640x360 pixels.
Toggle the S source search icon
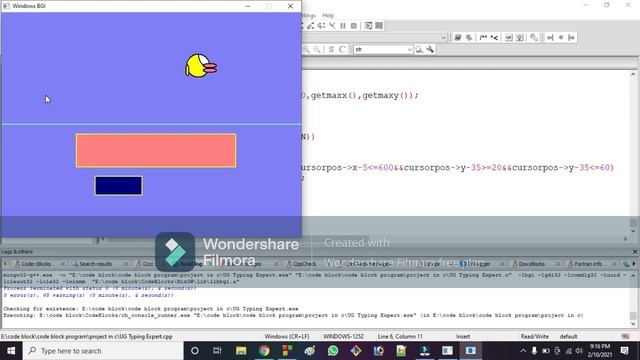click(x=331, y=49)
